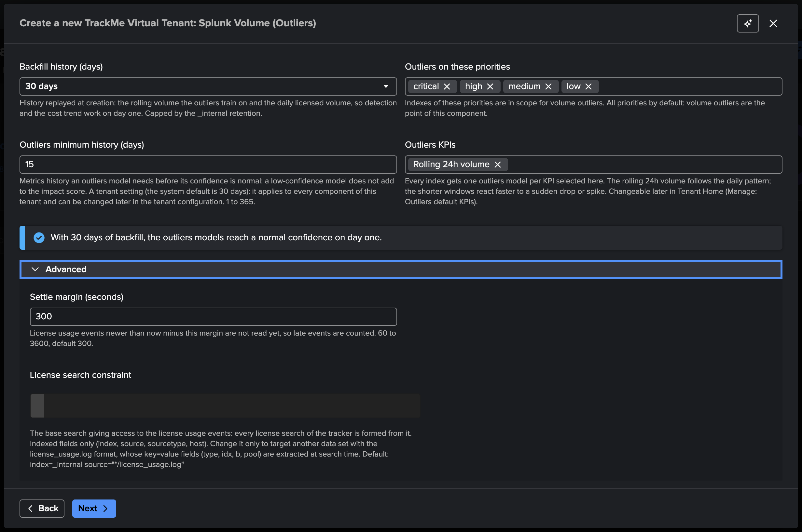Click the blue checkmark info icon
The width and height of the screenshot is (802, 532).
click(x=39, y=237)
